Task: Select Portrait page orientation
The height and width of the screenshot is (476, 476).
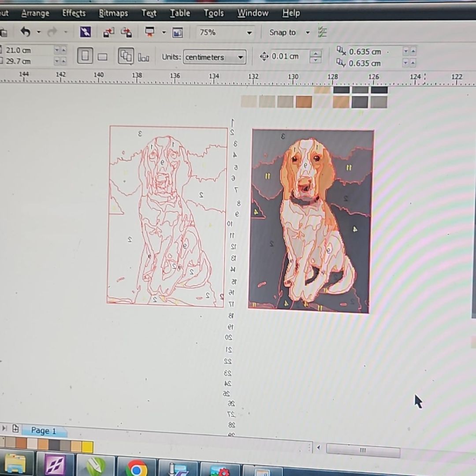Action: pos(85,56)
